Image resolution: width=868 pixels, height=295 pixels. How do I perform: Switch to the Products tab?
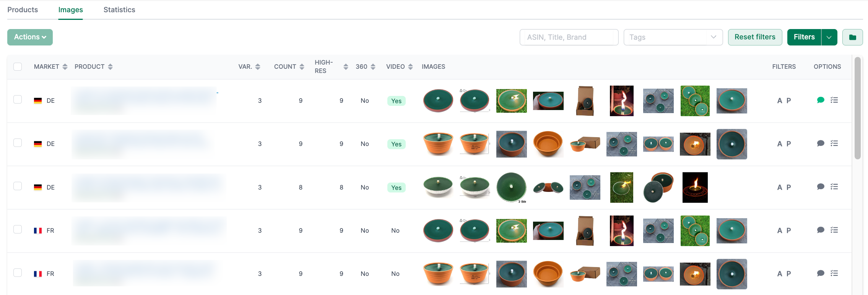click(x=23, y=10)
